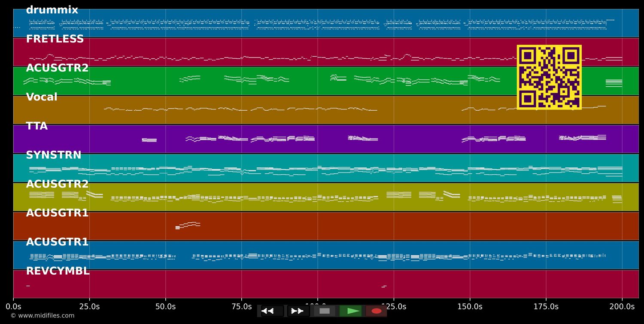644x324 pixels.
Task: Select the REVCYMBL track label
Action: [58, 271]
